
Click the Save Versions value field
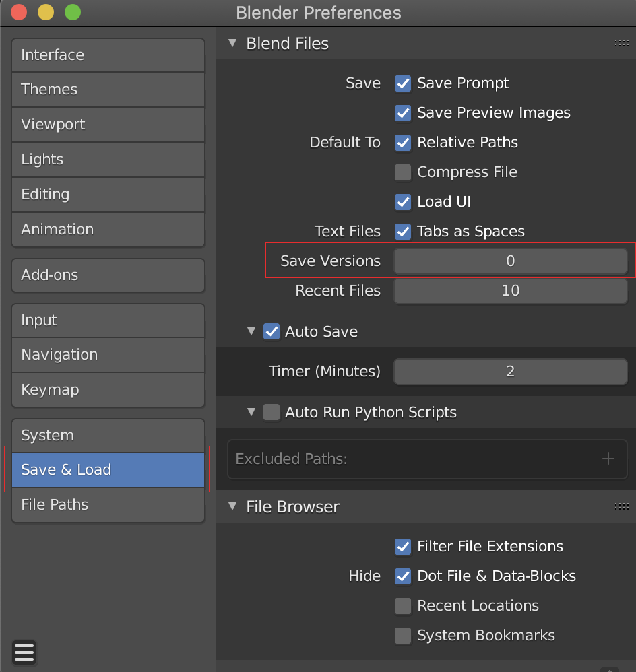510,261
